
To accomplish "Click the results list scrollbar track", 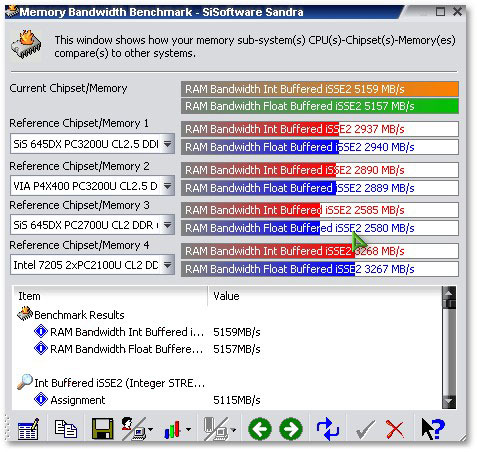I will click(449, 353).
